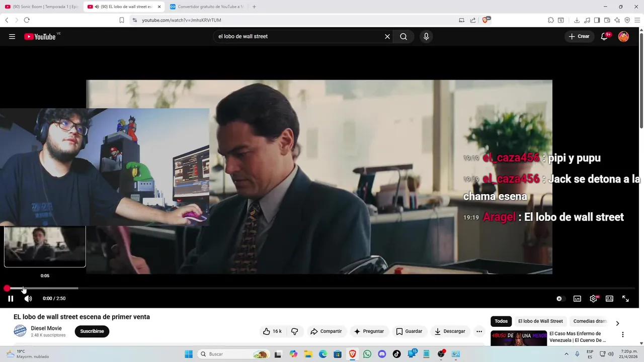Clear the search text with the X
This screenshot has width=644, height=362.
pos(387,37)
